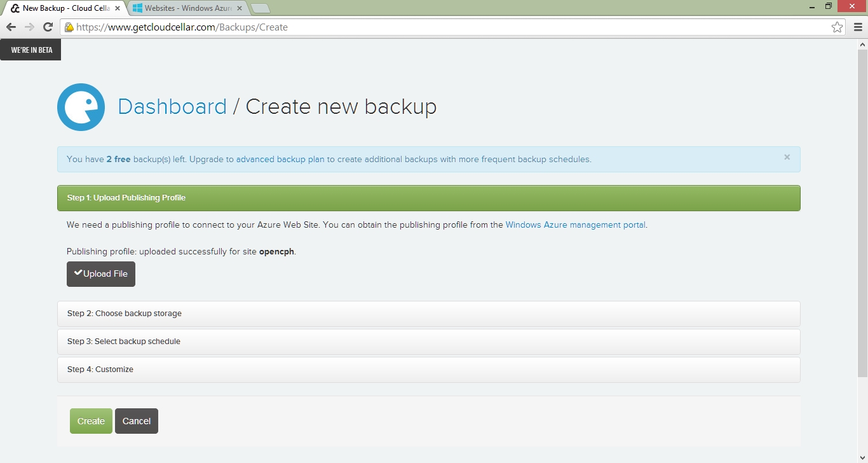Cancel the new backup creation
The height and width of the screenshot is (463, 868).
coord(137,421)
